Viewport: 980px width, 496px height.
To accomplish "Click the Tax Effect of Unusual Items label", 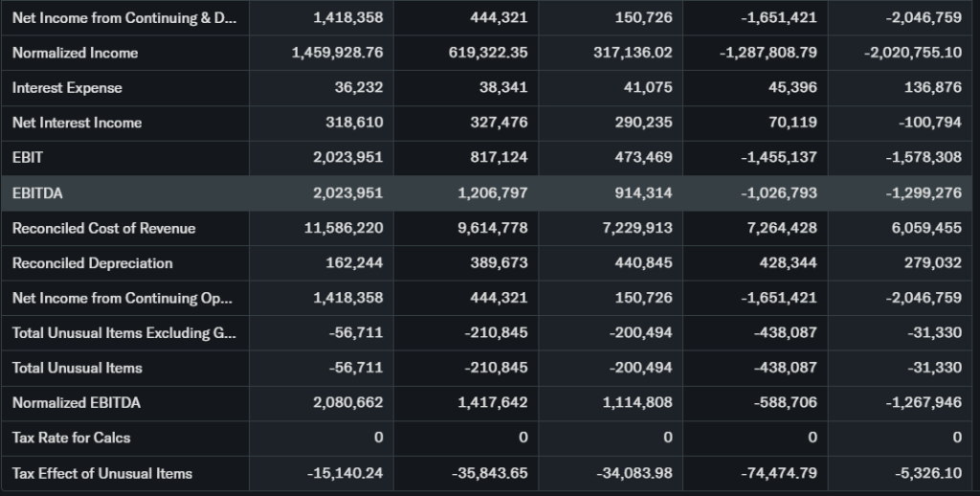I will click(101, 473).
